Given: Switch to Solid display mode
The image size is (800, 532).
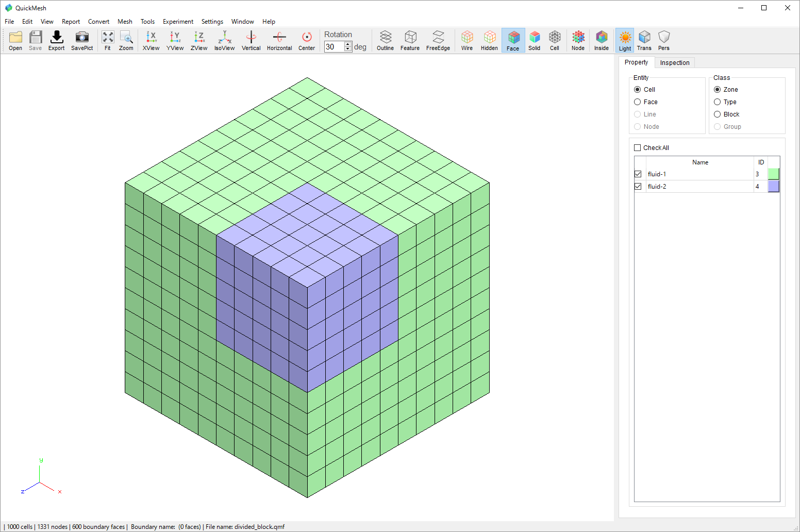Looking at the screenshot, I should [x=535, y=40].
